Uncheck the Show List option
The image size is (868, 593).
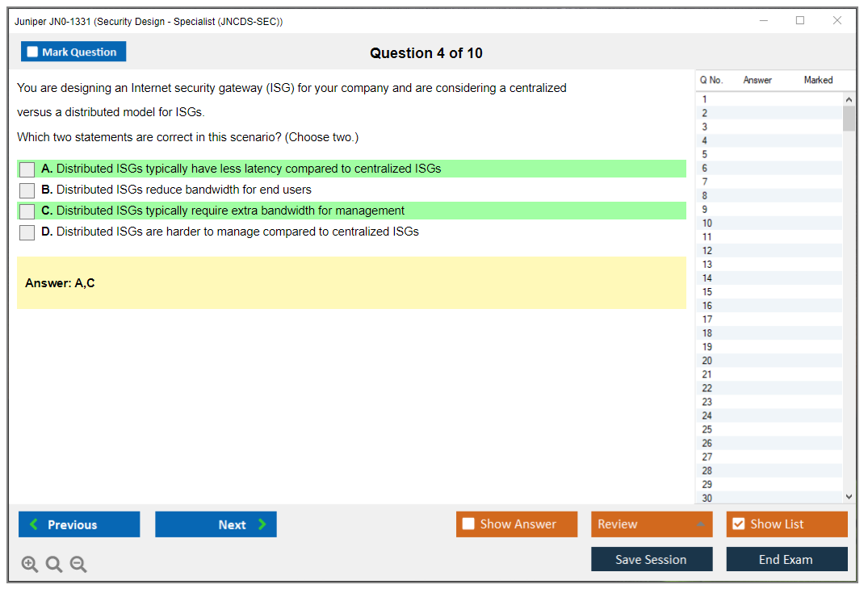tap(738, 524)
